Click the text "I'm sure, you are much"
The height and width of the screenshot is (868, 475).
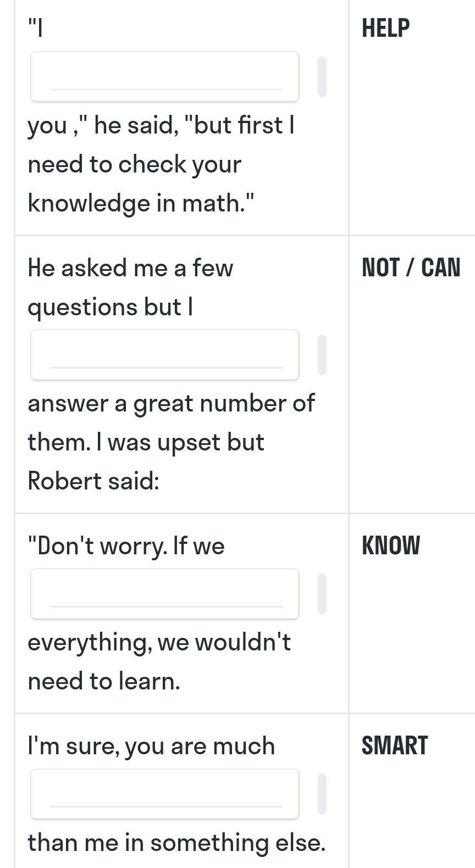[x=152, y=746]
